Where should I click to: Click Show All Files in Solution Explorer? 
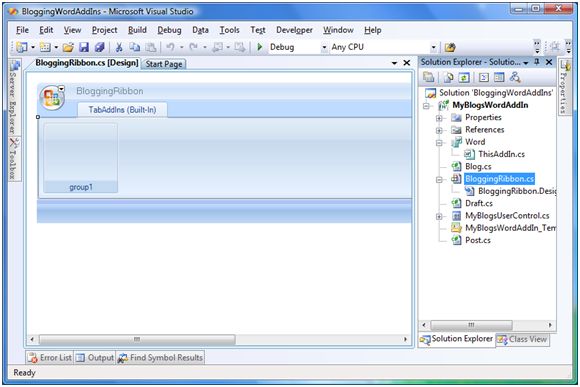coord(448,77)
